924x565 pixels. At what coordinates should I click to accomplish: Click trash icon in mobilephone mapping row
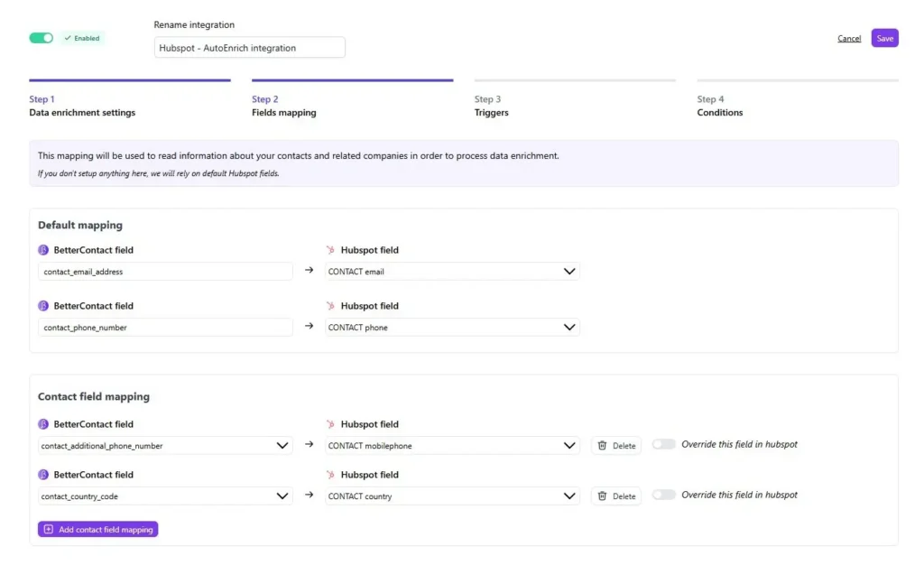coord(602,445)
